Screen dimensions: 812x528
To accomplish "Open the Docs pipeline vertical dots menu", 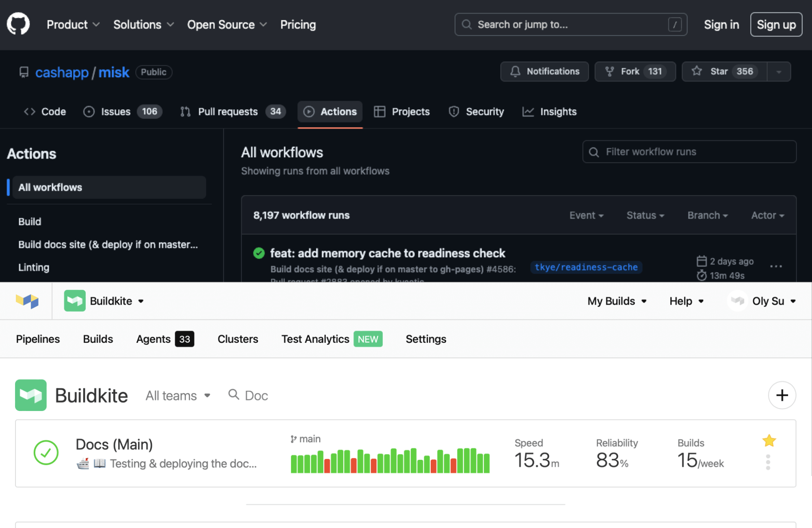I will tap(768, 462).
